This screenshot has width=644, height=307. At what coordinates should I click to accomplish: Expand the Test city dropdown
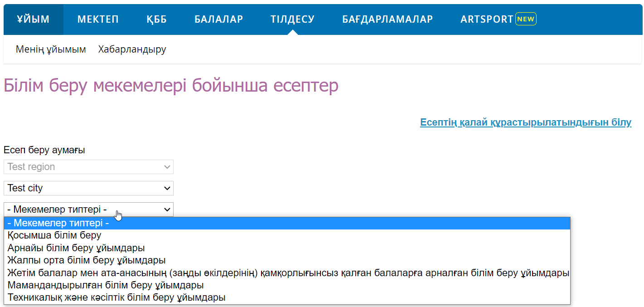tap(88, 188)
